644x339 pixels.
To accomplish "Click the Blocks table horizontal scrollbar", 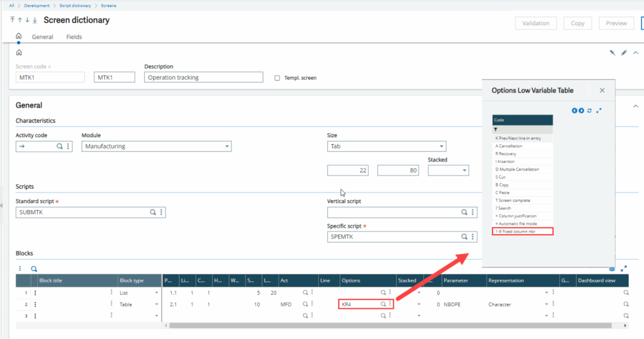I will tap(390, 326).
